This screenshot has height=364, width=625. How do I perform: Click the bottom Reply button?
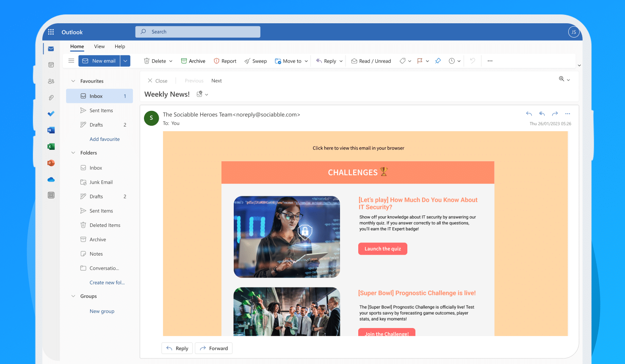[177, 348]
